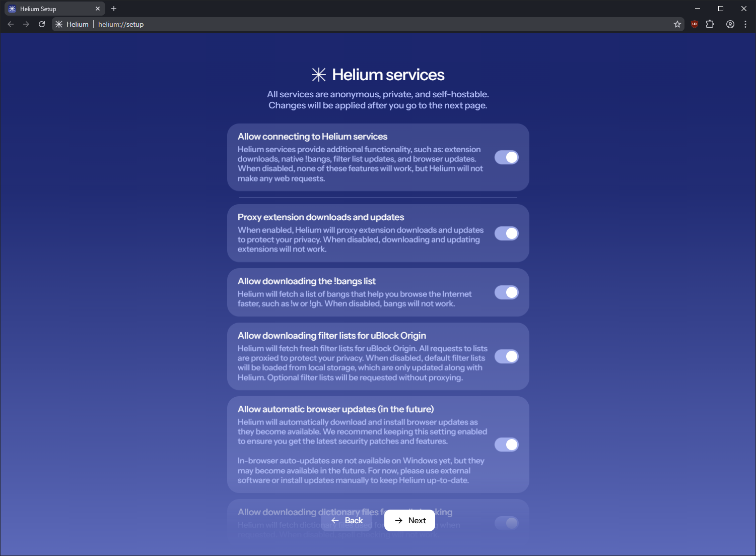The image size is (756, 556).
Task: Toggle Proxy extension downloads and updates
Action: 507,233
